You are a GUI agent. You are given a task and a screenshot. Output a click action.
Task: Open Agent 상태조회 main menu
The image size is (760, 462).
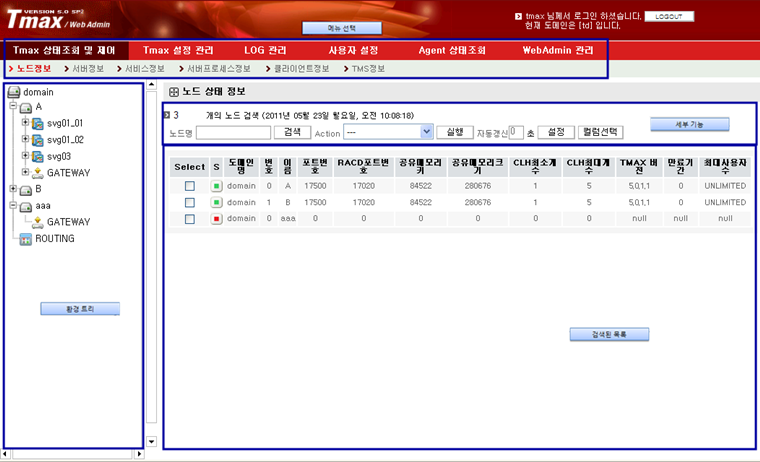tap(452, 50)
